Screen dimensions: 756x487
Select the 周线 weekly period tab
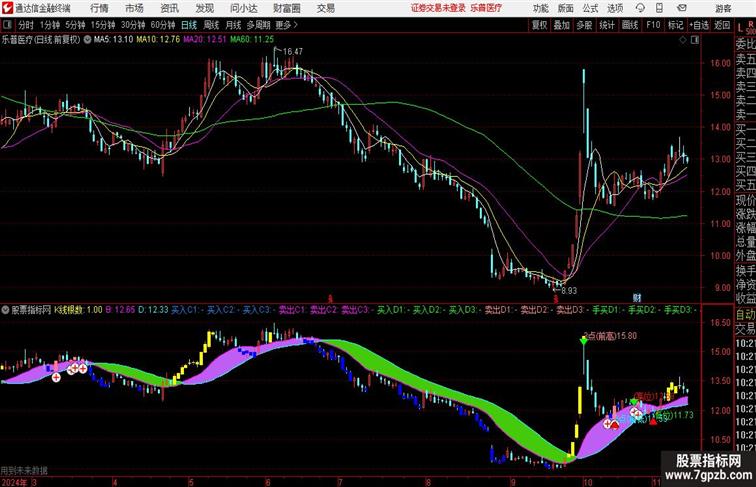[x=211, y=25]
